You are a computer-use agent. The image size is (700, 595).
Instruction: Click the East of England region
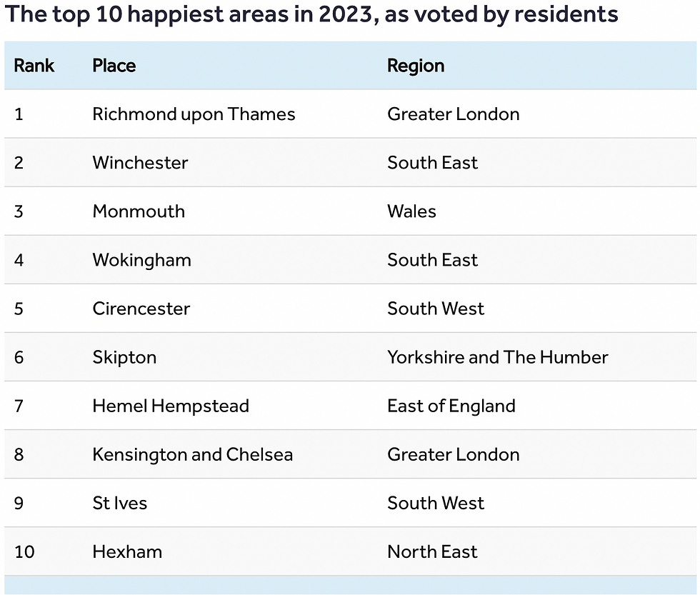pyautogui.click(x=451, y=406)
